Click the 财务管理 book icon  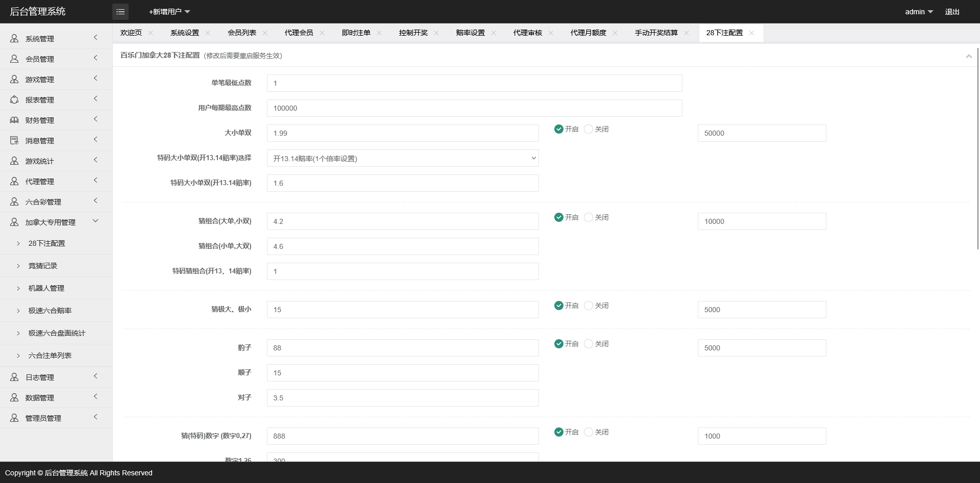click(x=14, y=120)
